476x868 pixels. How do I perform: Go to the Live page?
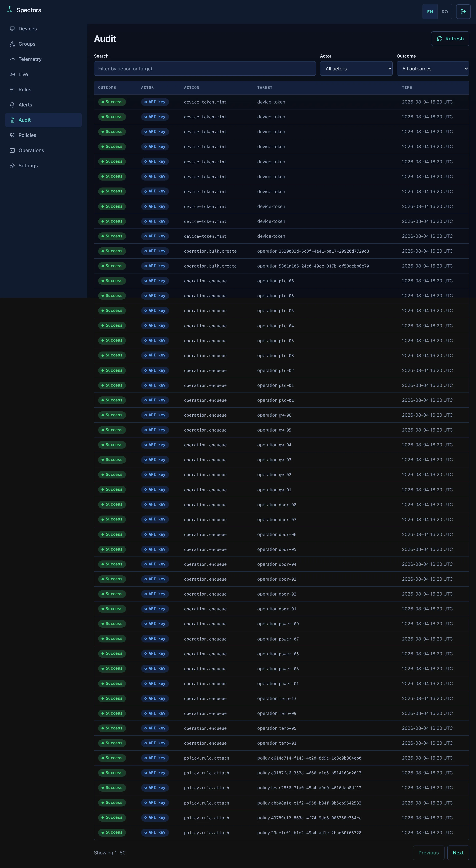(x=43, y=74)
